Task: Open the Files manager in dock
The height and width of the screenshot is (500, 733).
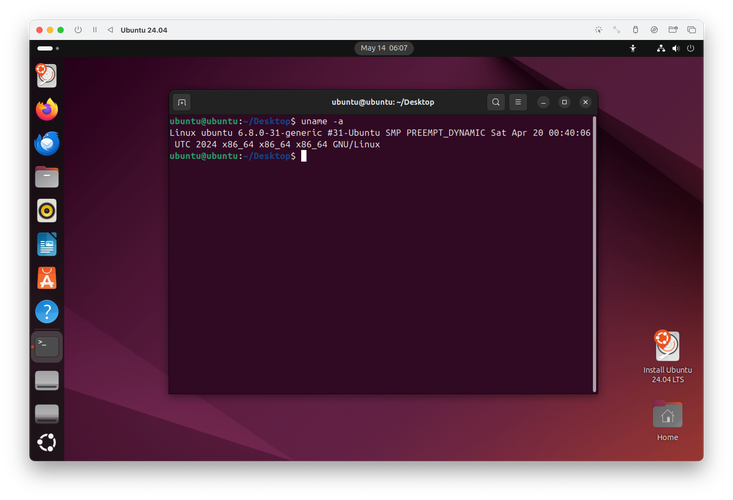Action: 47,177
